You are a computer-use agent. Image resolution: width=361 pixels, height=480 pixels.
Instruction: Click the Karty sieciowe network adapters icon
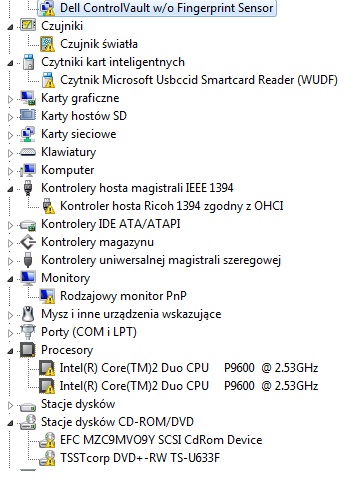(x=28, y=134)
